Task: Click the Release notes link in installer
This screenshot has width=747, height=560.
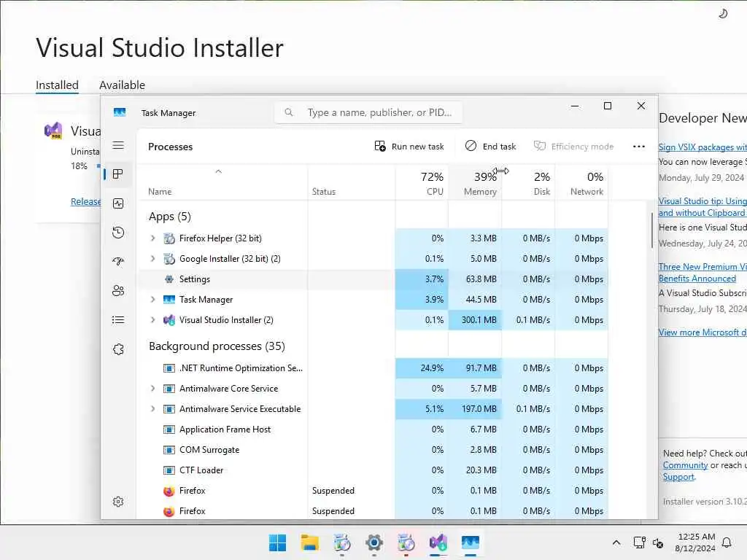Action: coord(86,201)
